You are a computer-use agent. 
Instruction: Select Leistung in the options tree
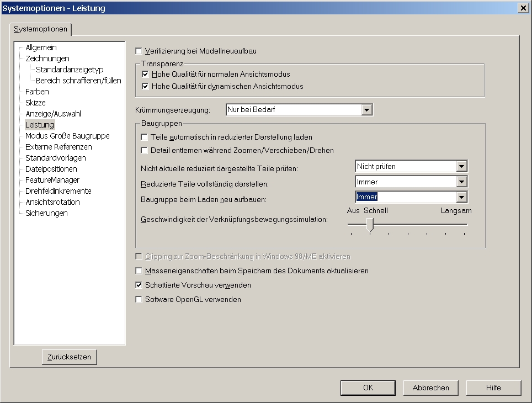tap(40, 125)
